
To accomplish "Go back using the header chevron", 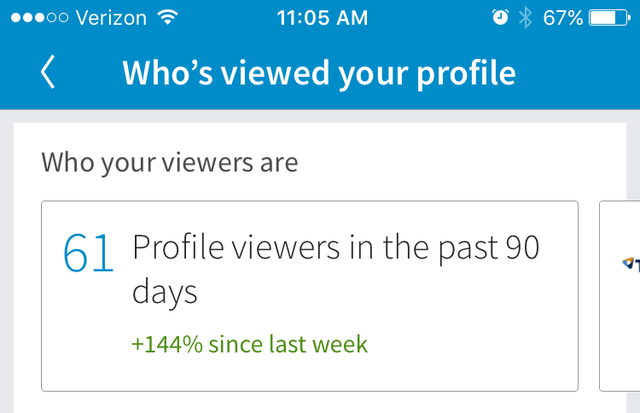I will point(48,72).
